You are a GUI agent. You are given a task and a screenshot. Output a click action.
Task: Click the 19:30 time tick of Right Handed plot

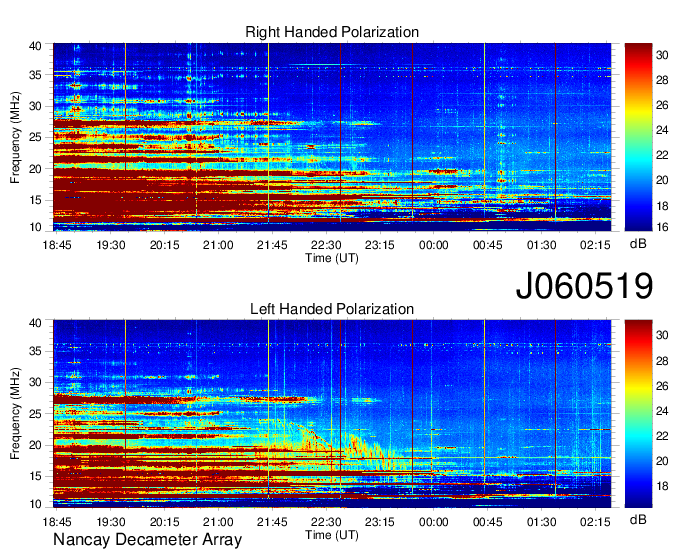tap(111, 245)
